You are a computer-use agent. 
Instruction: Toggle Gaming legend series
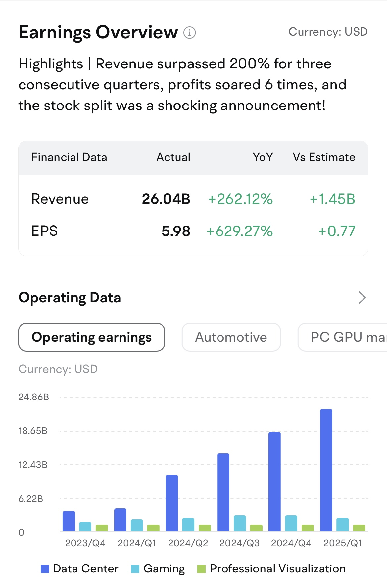(x=158, y=568)
